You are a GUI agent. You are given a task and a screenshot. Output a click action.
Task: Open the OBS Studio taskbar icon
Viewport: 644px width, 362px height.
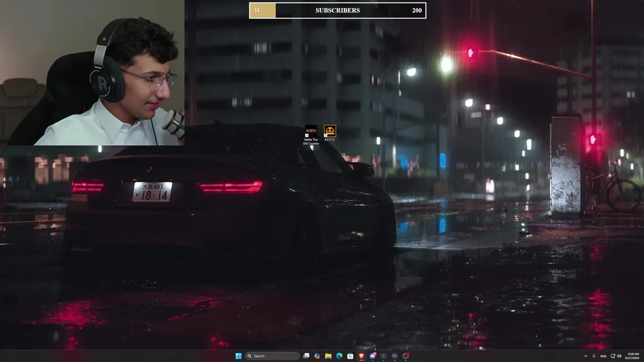coord(406,356)
